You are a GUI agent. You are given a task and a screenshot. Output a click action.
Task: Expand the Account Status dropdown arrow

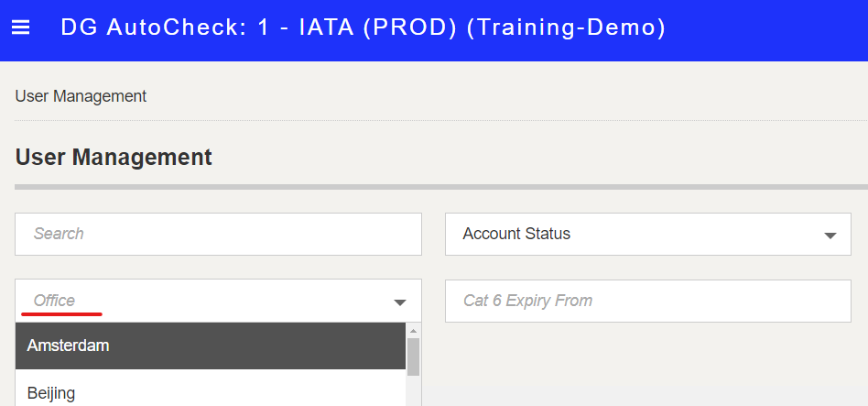(x=830, y=236)
